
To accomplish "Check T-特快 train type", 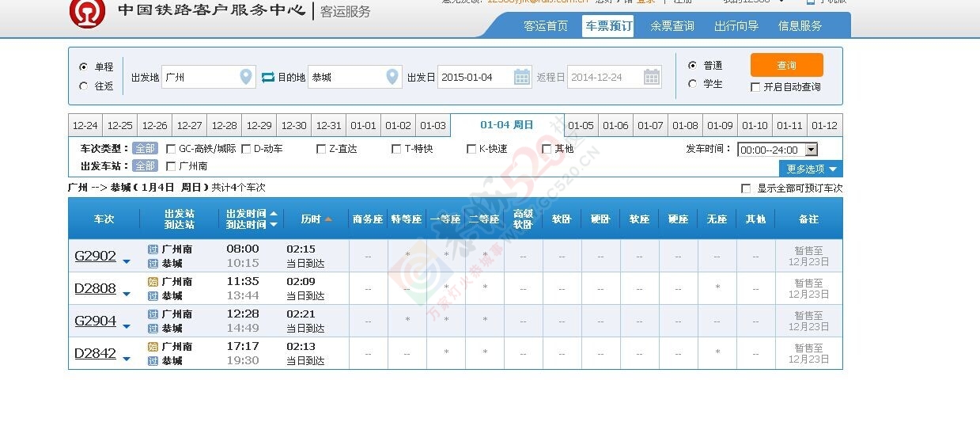I will click(x=397, y=148).
